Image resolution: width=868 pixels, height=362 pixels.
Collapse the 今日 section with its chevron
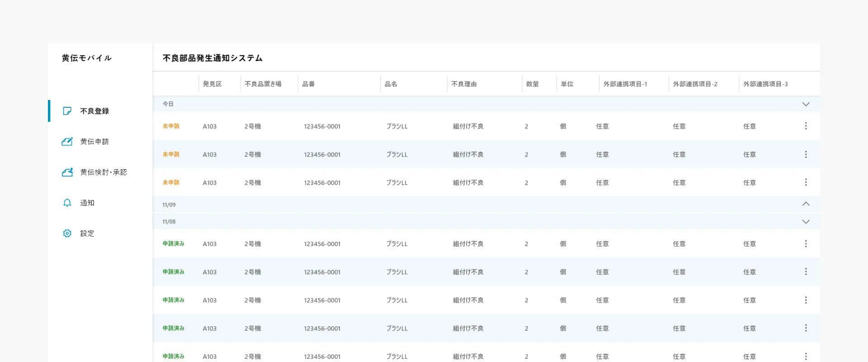point(806,104)
